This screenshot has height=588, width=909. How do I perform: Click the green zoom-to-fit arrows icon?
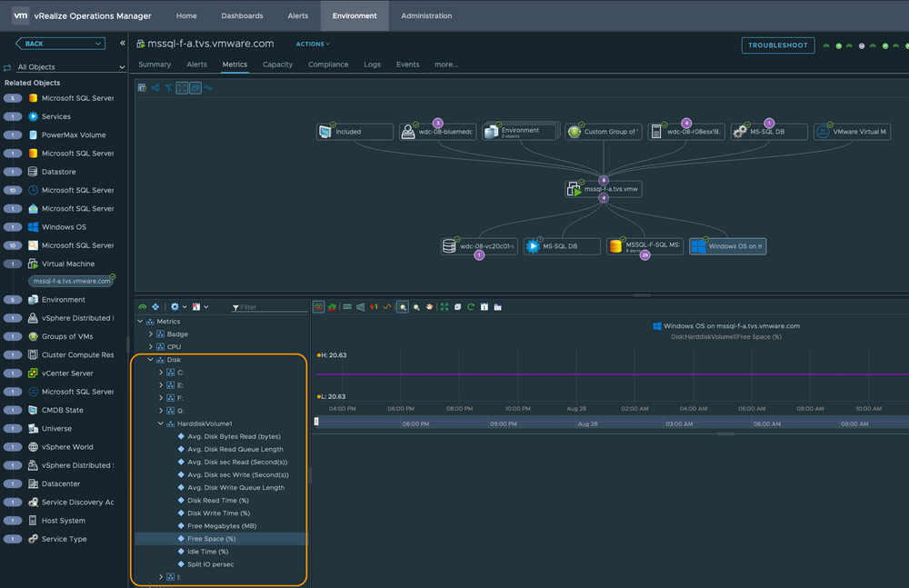point(445,307)
